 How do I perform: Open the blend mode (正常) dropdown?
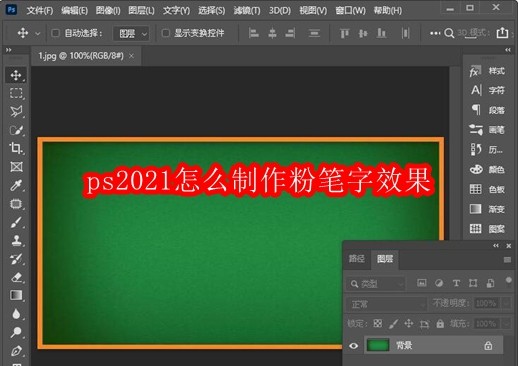(x=387, y=304)
